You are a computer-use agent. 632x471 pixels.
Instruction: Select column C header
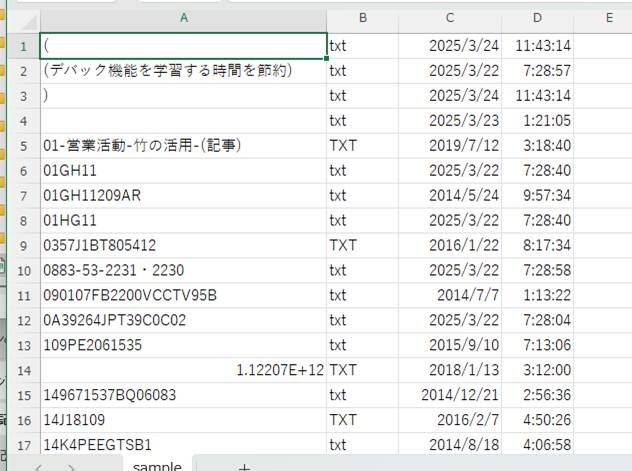[451, 17]
